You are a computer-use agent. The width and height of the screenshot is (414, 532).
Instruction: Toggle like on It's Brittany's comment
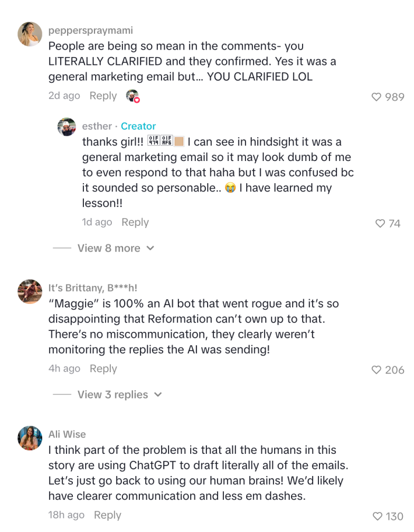click(x=377, y=369)
